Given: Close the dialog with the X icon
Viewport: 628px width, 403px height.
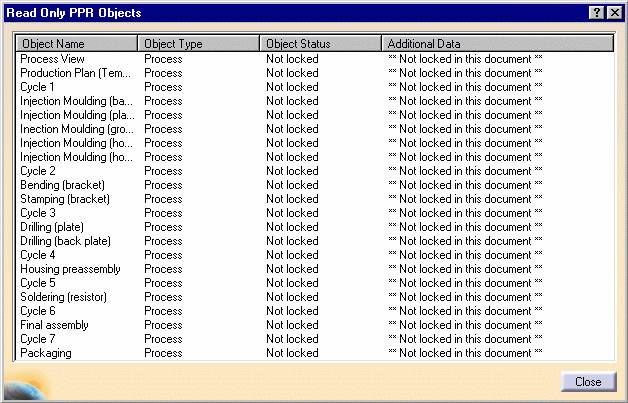Looking at the screenshot, I should coord(613,12).
